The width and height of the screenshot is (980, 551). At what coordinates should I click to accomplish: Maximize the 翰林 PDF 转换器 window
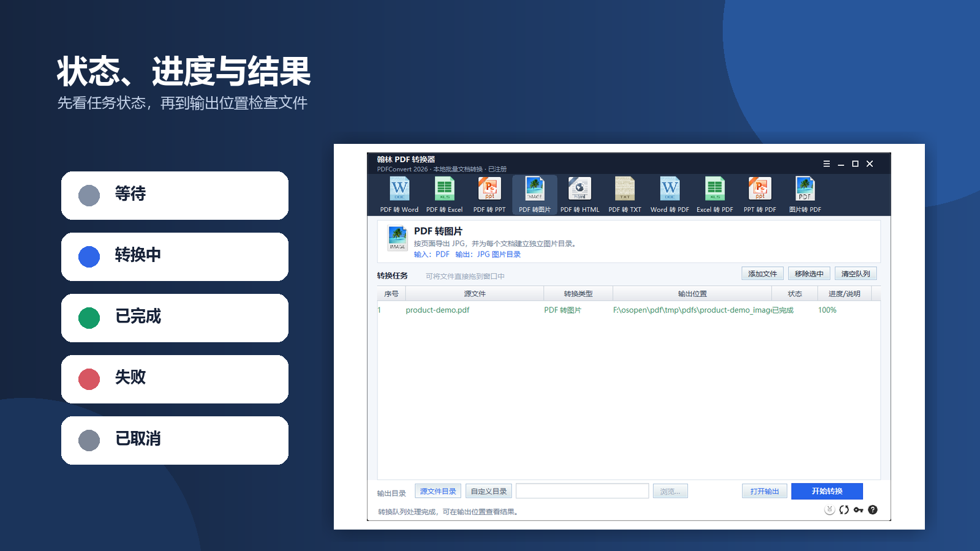(x=855, y=164)
